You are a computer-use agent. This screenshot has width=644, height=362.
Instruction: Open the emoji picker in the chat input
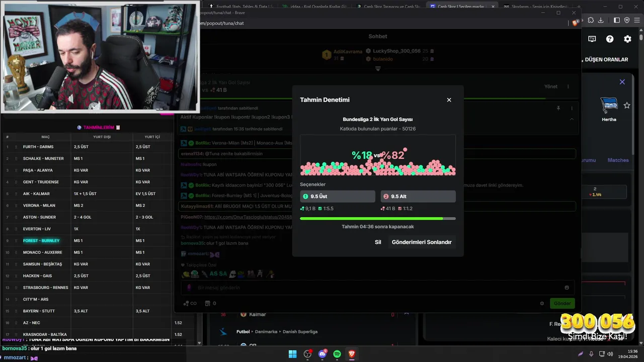567,288
